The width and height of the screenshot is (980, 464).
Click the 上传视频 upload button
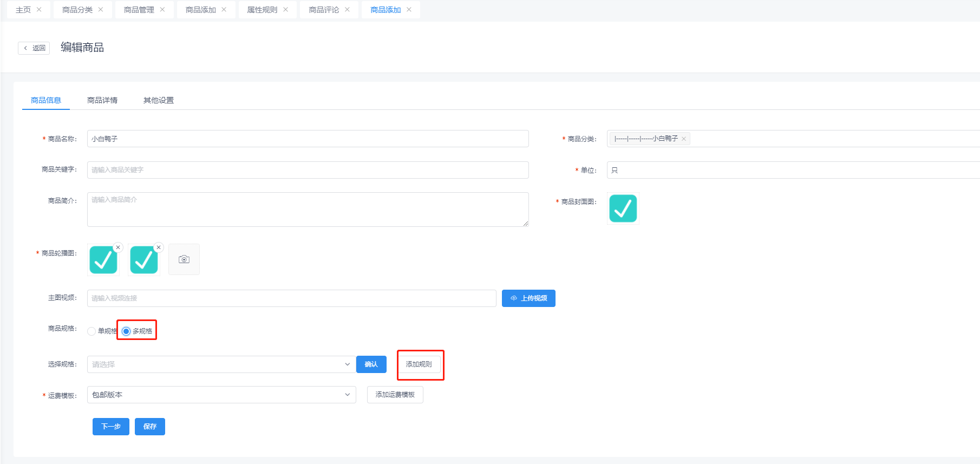528,298
